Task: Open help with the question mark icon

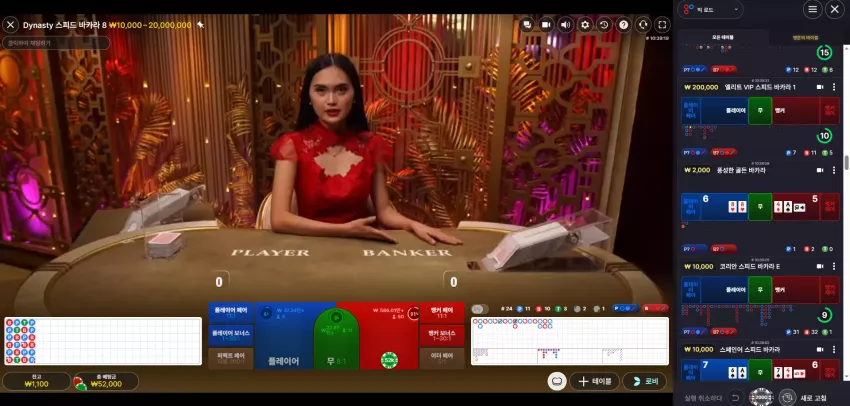Action: (623, 25)
